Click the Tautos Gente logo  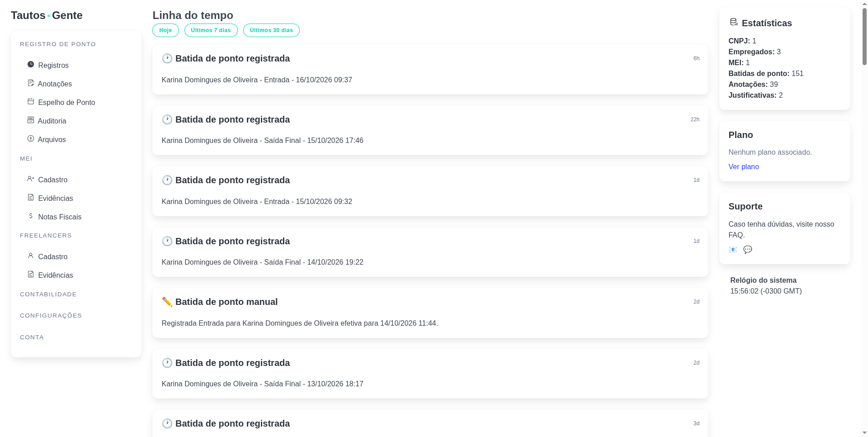coord(47,15)
